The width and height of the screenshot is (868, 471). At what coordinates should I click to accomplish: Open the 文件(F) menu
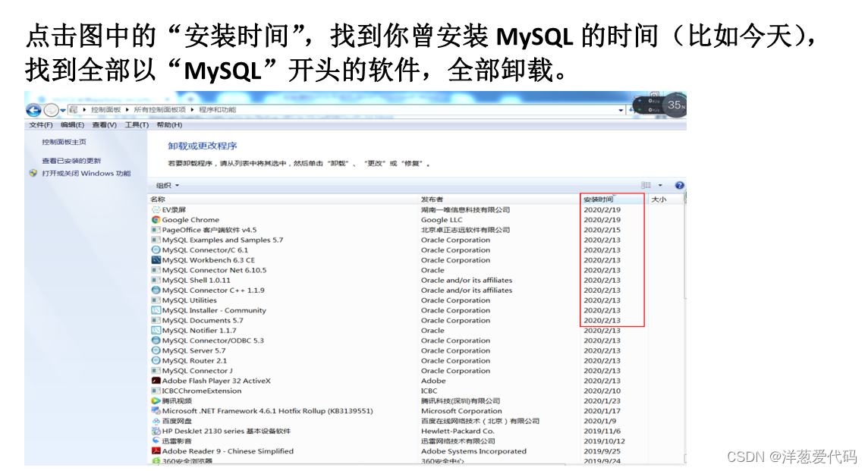click(x=41, y=125)
